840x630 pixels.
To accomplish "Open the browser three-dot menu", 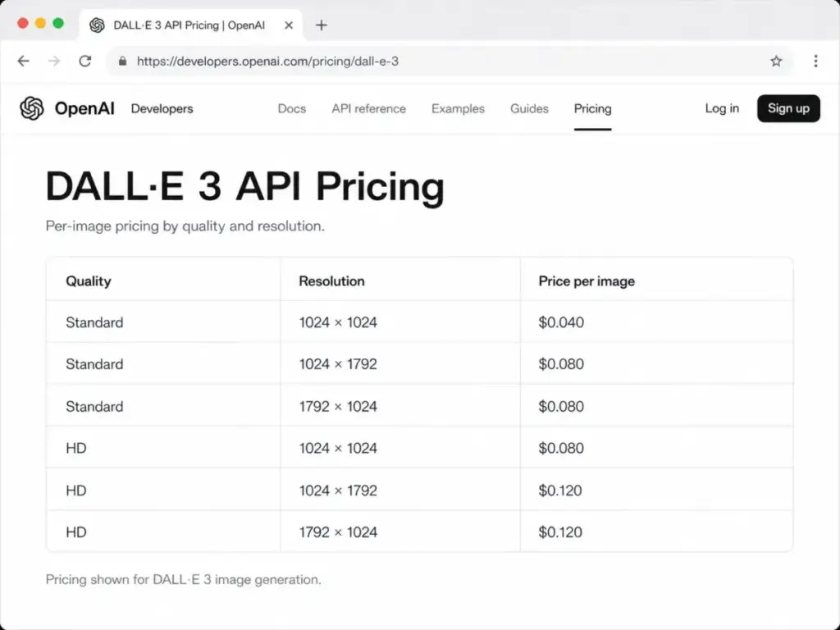I will pos(816,61).
